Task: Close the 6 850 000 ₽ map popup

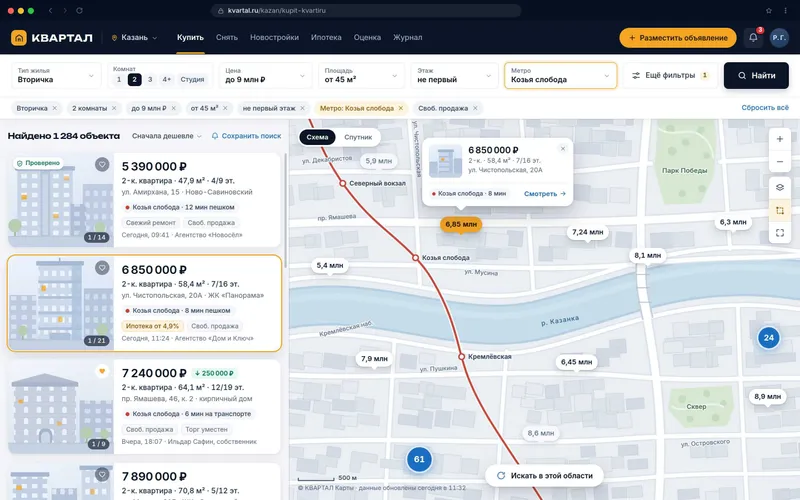Action: point(563,148)
